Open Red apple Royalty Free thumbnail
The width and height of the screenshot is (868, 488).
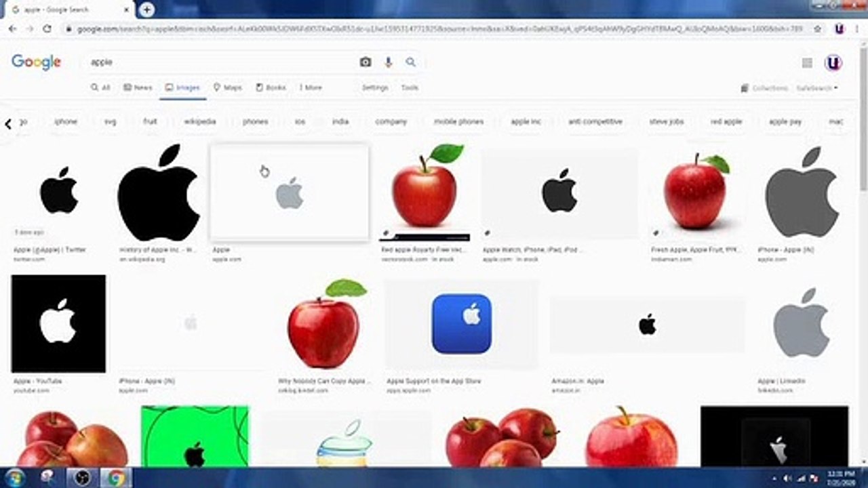[x=425, y=192]
